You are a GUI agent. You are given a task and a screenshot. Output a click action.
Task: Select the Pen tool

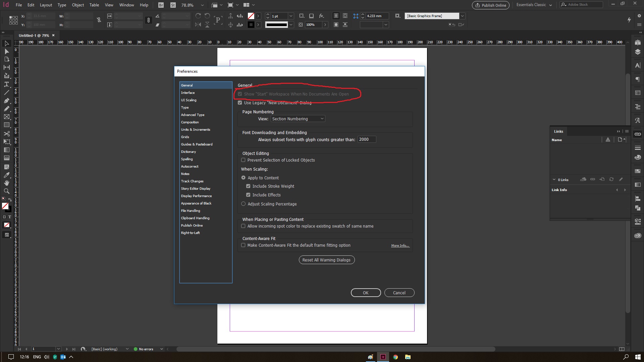pyautogui.click(x=6, y=101)
